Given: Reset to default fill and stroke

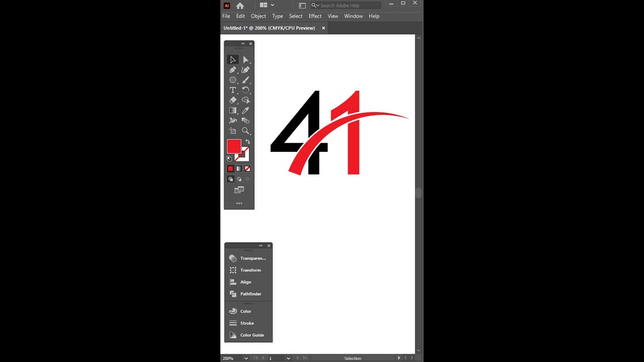Looking at the screenshot, I should [x=229, y=158].
